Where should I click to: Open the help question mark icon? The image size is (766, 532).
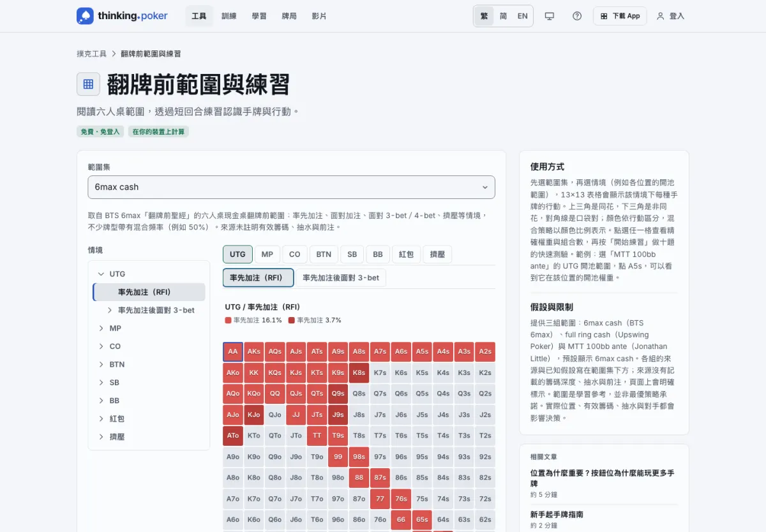coord(577,16)
